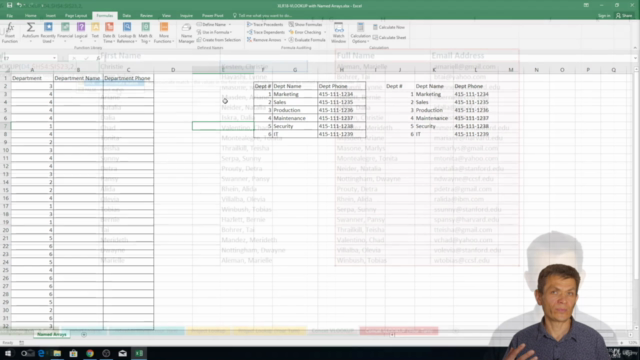Open Google Chrome from the taskbar
Screen dimensions: 640x360
click(x=90, y=353)
